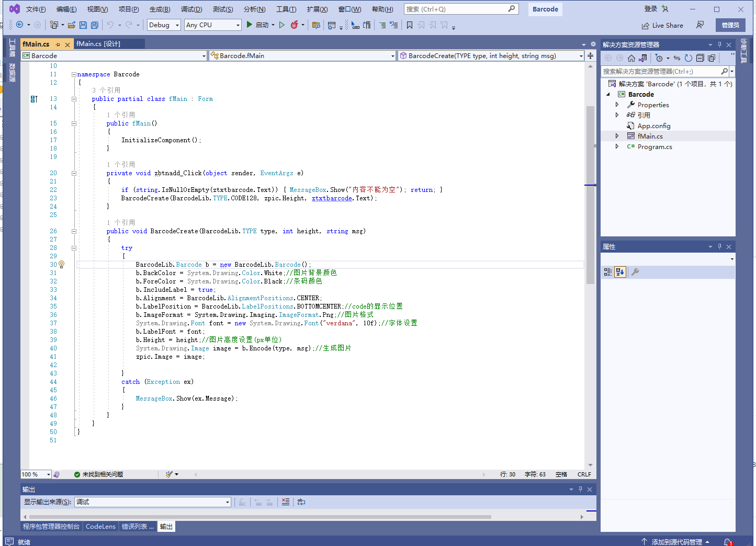Screen dimensions: 756x546
Task: Navigate backward with the toolbar arrow
Action: [20, 25]
